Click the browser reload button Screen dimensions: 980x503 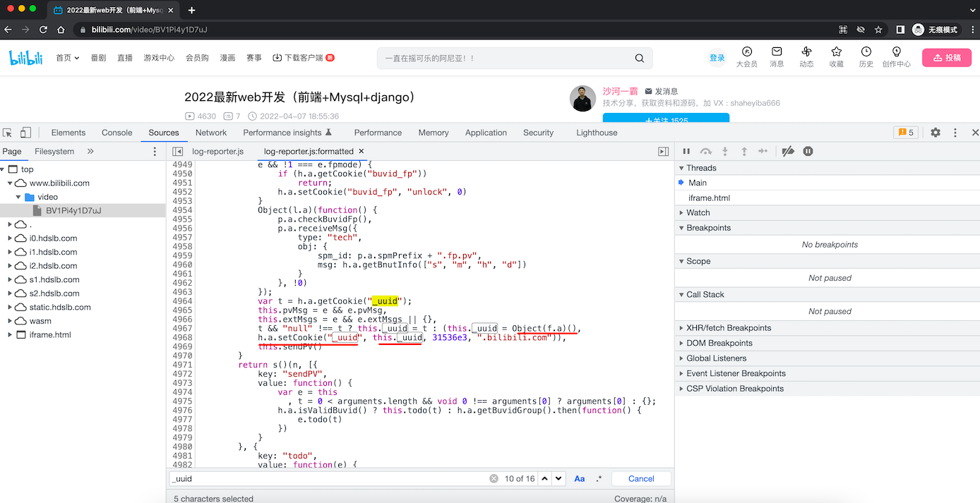[43, 30]
